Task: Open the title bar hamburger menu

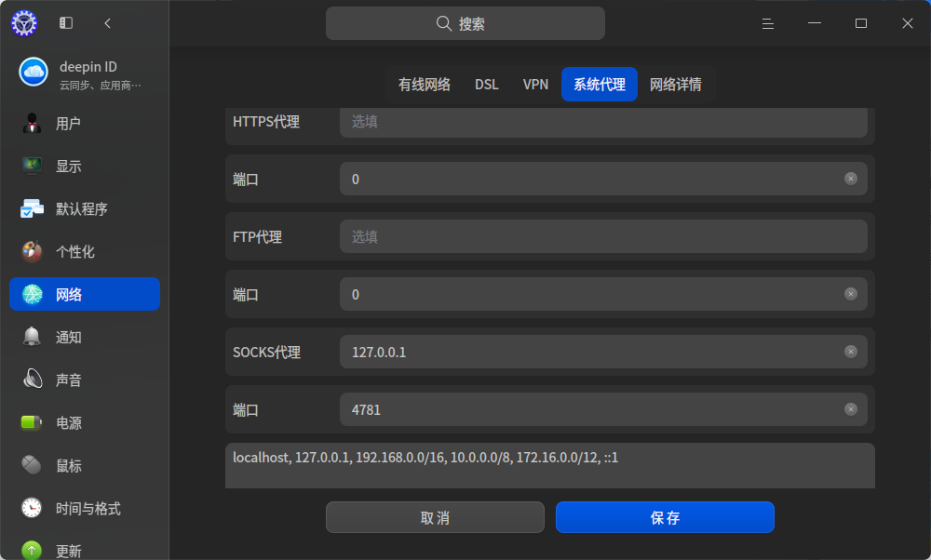Action: tap(768, 23)
